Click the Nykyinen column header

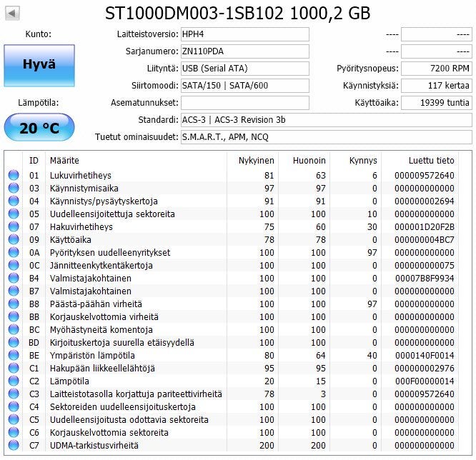pos(252,161)
